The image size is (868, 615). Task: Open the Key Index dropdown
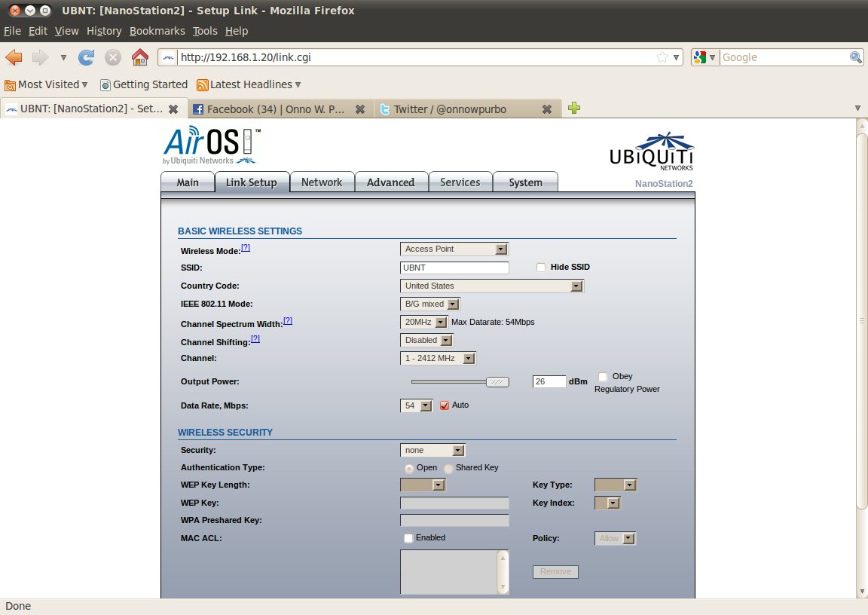point(607,503)
